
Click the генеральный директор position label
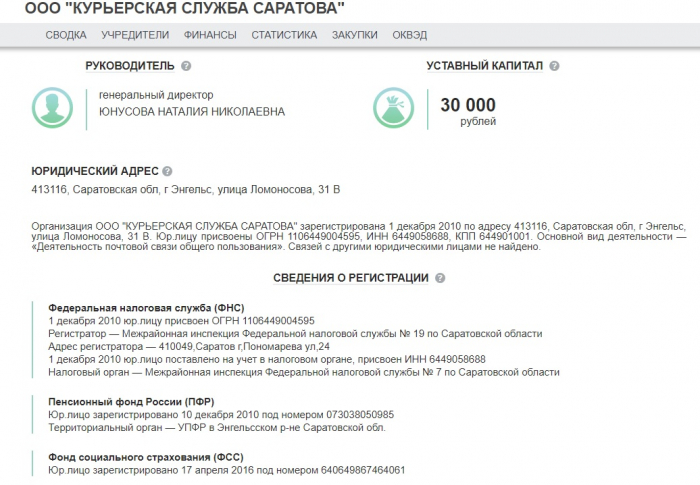[x=156, y=95]
